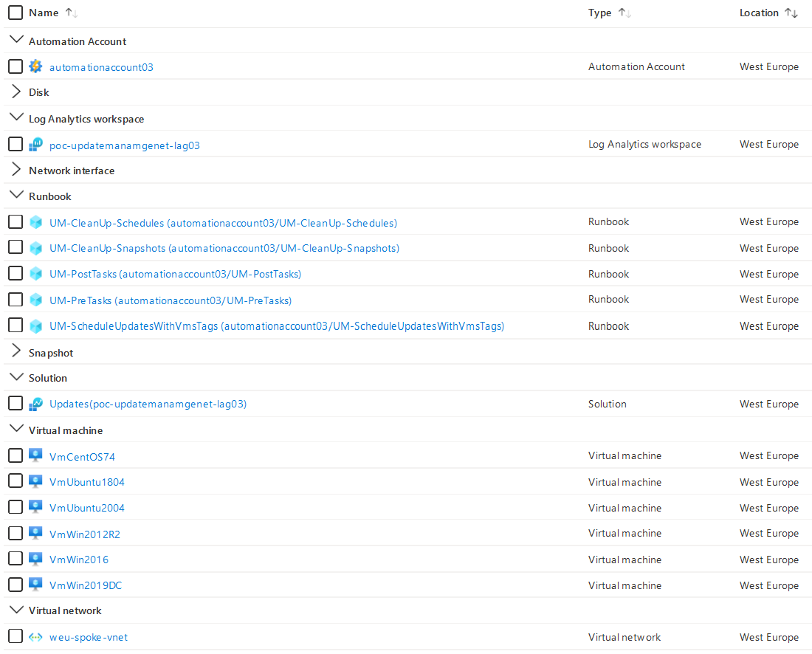This screenshot has height=654, width=812.
Task: Click the Updates solution icon
Action: pos(35,404)
